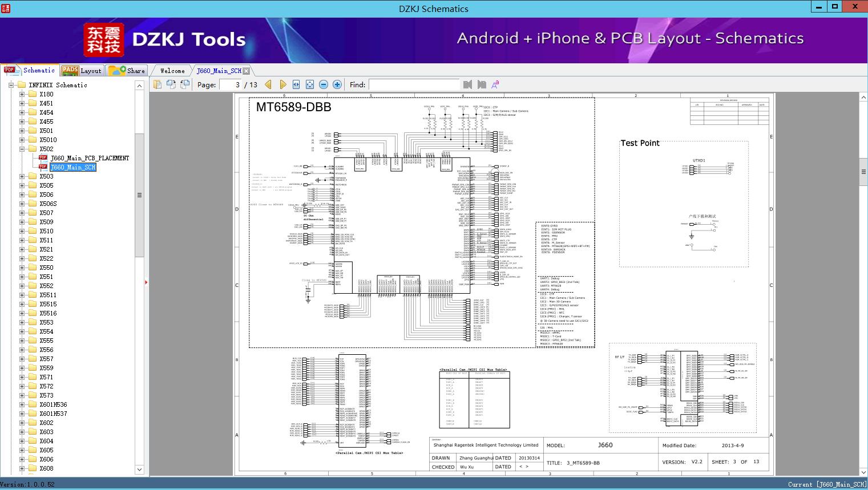Zoom out with the minus icon

[324, 84]
